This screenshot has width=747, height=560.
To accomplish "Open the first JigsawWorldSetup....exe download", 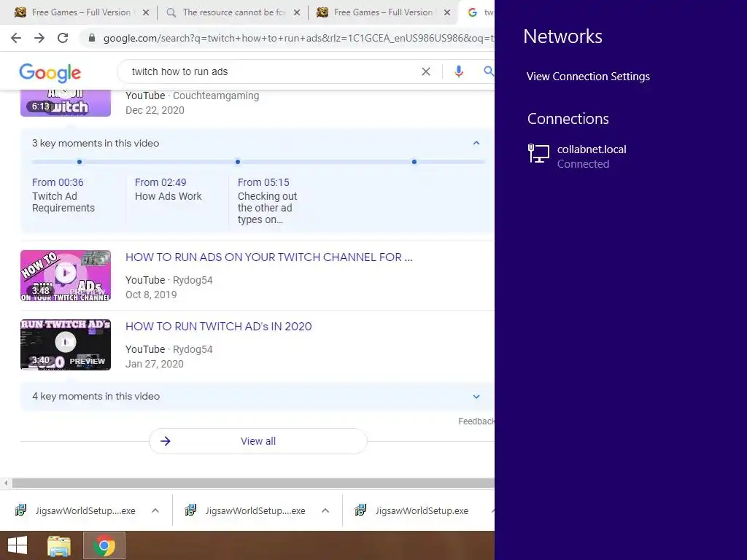I will pos(76,510).
